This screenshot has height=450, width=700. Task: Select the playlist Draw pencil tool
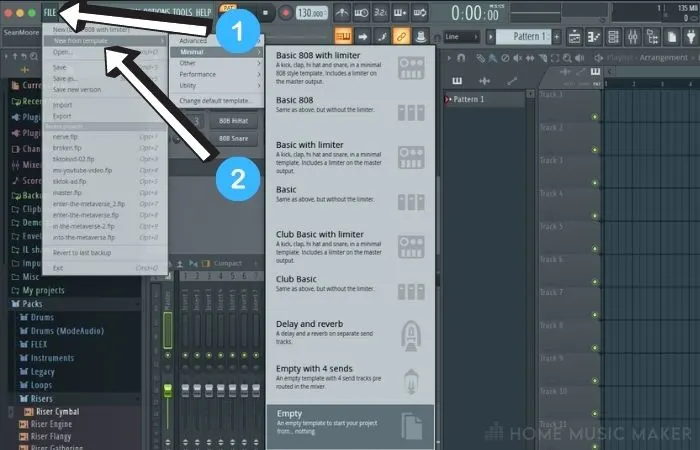click(480, 58)
